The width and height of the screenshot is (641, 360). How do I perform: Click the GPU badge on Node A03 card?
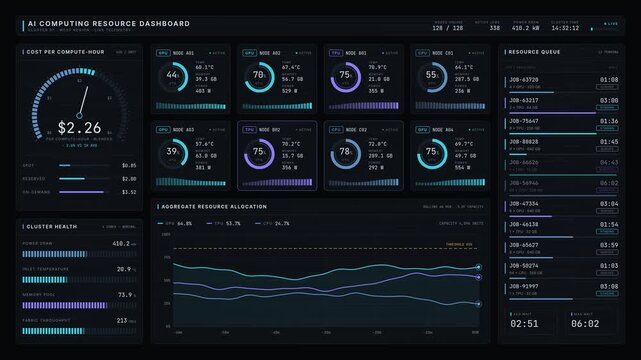click(x=163, y=130)
